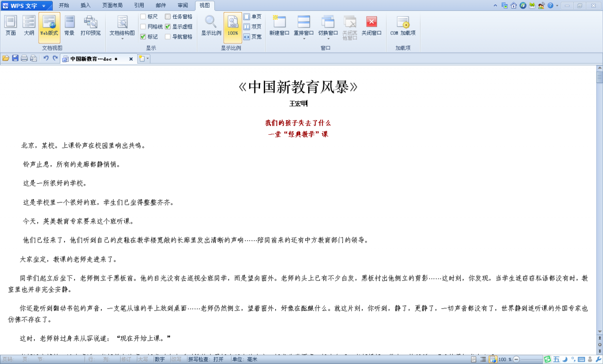The width and height of the screenshot is (603, 364).
Task: Click the Sogou input method icon in status bar
Action: point(547,359)
